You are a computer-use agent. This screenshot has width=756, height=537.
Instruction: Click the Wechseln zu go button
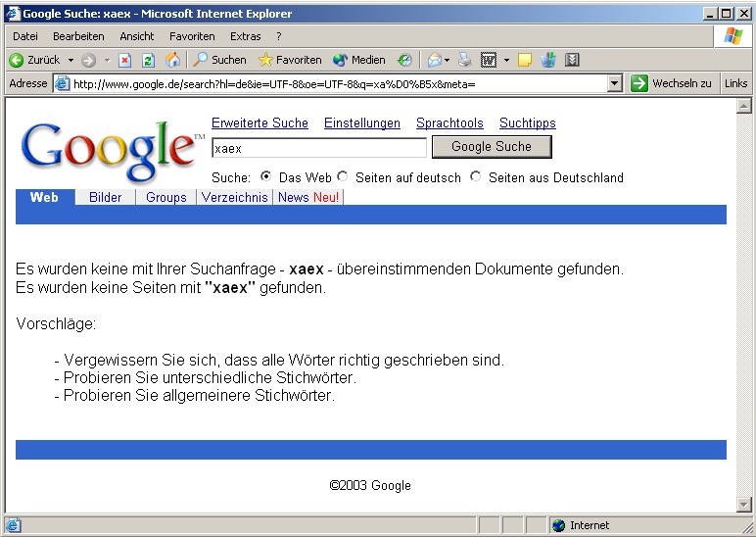(671, 83)
